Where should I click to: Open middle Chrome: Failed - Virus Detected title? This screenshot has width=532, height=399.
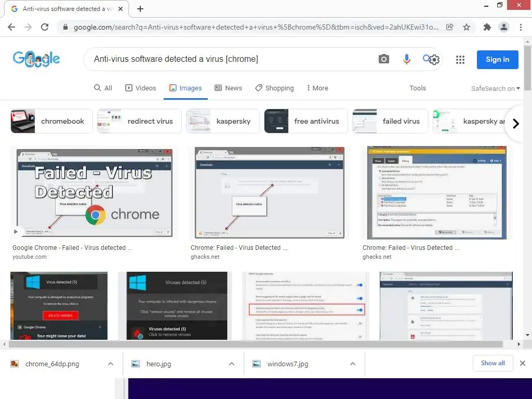tap(239, 248)
